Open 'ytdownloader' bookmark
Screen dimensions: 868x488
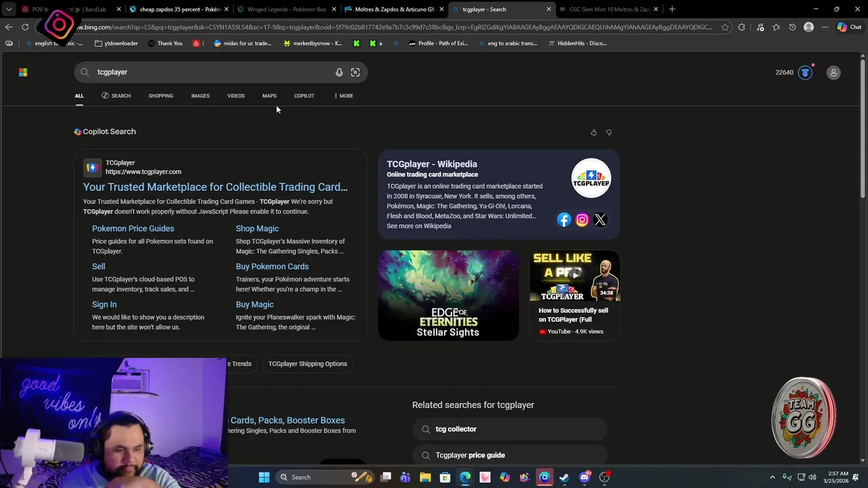(x=116, y=43)
